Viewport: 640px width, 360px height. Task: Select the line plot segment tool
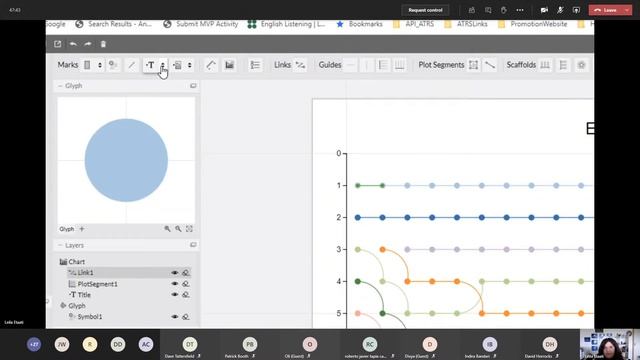coord(490,65)
